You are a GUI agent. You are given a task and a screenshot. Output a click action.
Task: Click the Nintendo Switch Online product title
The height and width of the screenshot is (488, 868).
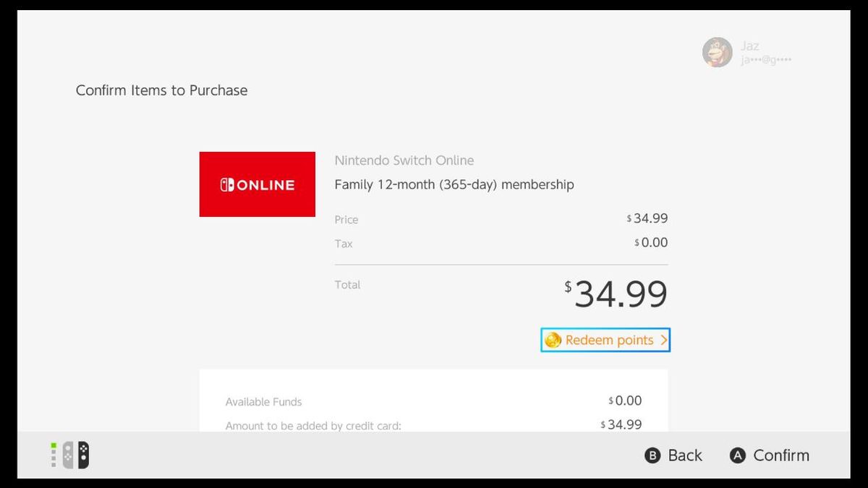[x=404, y=160]
